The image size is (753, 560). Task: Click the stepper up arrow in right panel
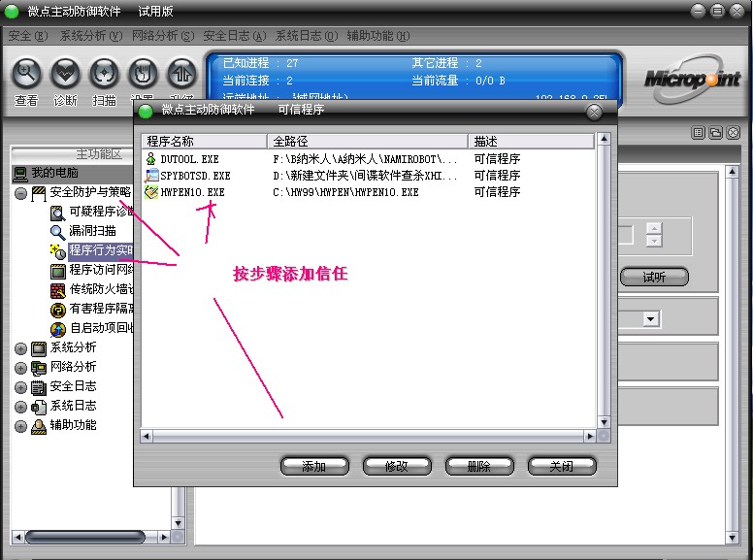654,228
